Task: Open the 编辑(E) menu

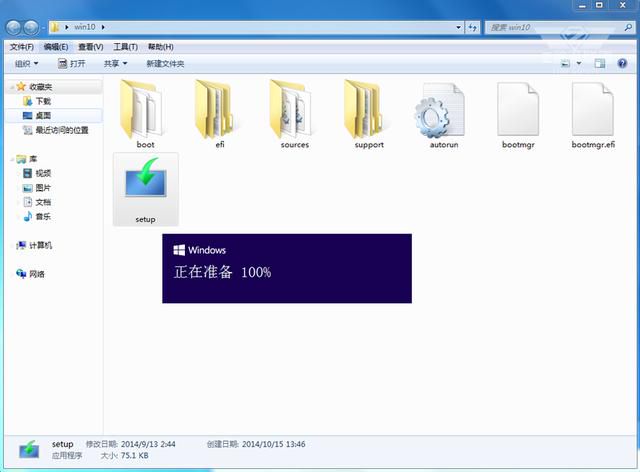Action: point(56,47)
